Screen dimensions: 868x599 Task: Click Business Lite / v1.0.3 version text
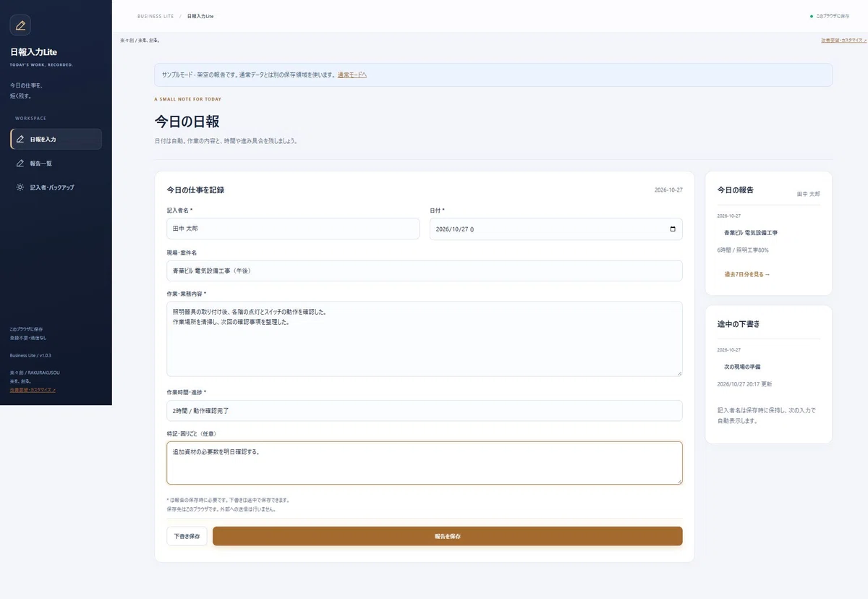click(x=30, y=355)
